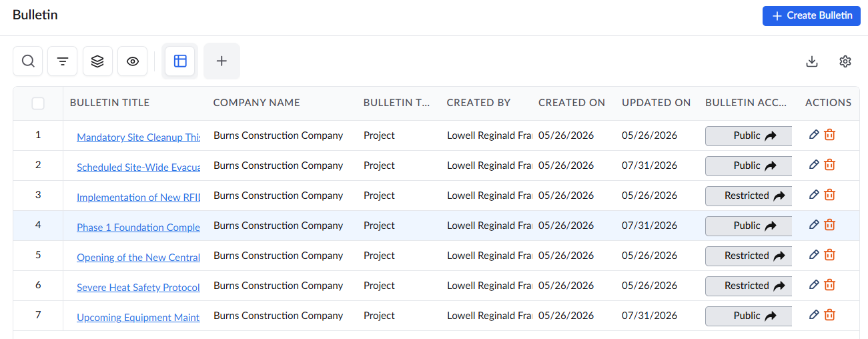This screenshot has width=868, height=339.
Task: Edit row 1 using pencil icon
Action: click(x=813, y=135)
